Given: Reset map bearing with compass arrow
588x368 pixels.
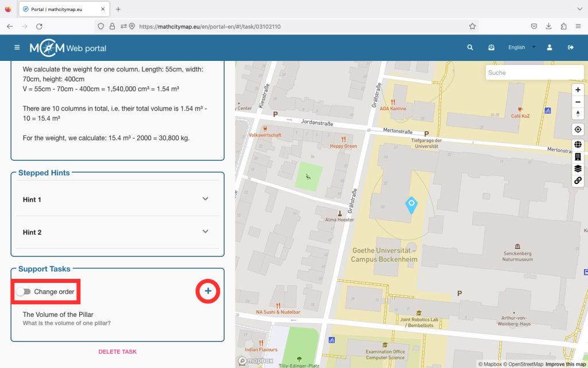Looking at the screenshot, I should click(x=578, y=113).
